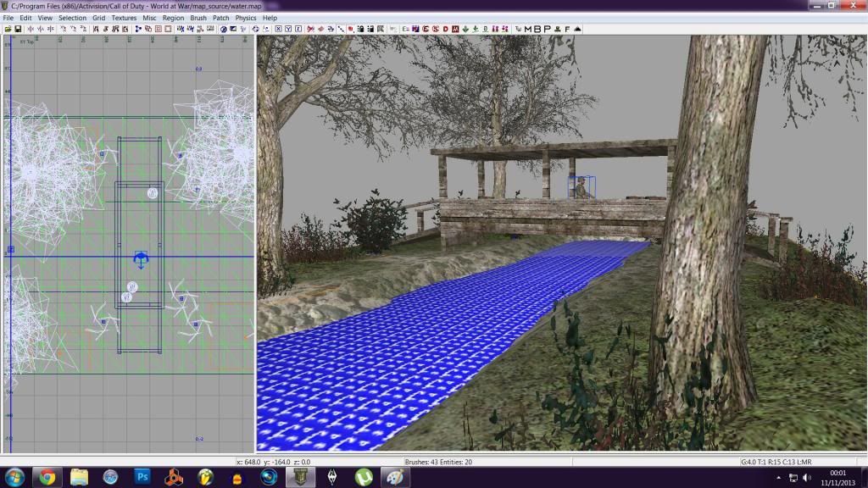Select the blue entity marker in the 2D grid view
The width and height of the screenshot is (868, 488).
(142, 259)
